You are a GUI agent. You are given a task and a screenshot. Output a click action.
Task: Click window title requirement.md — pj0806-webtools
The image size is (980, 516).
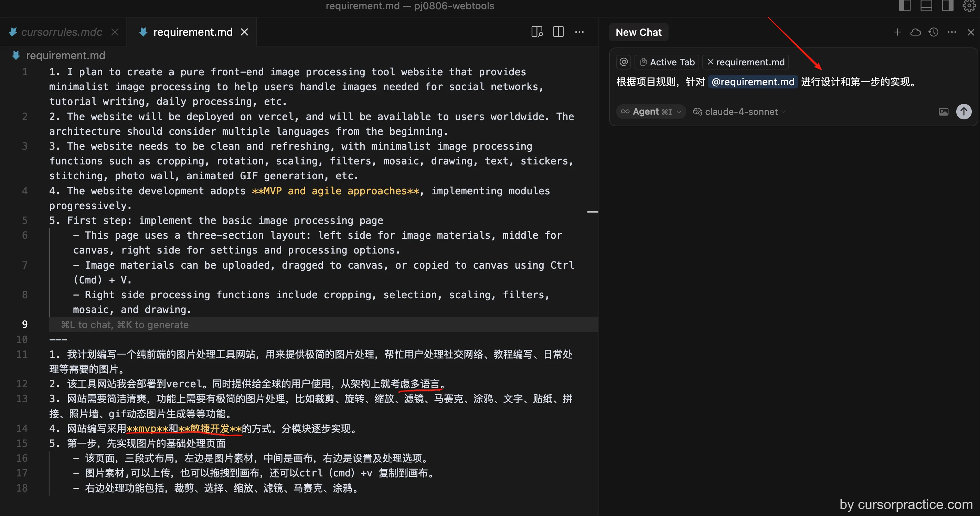410,6
